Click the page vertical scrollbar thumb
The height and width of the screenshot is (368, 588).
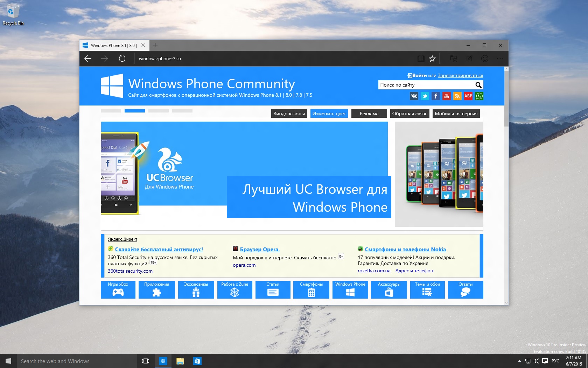pos(506,99)
